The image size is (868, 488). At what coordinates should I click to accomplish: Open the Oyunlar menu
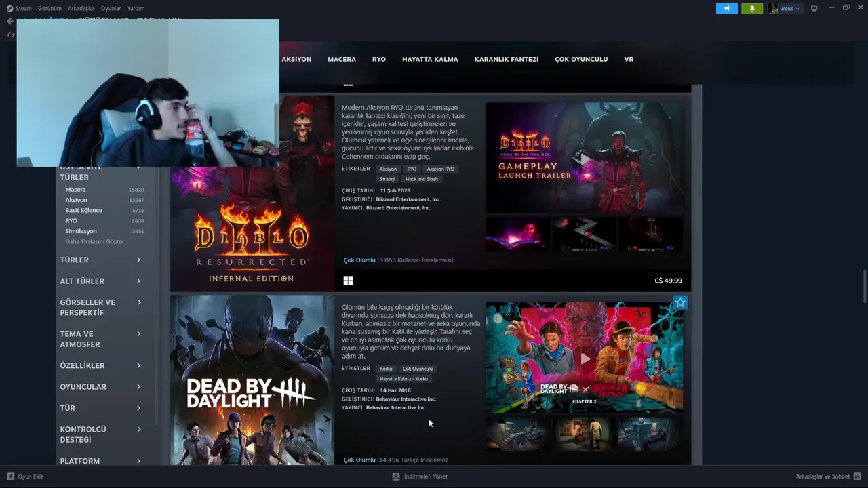click(111, 8)
